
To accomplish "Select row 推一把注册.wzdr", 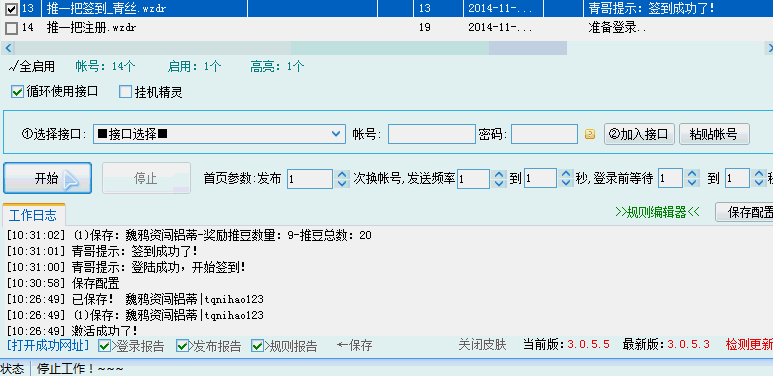I will tap(386, 28).
